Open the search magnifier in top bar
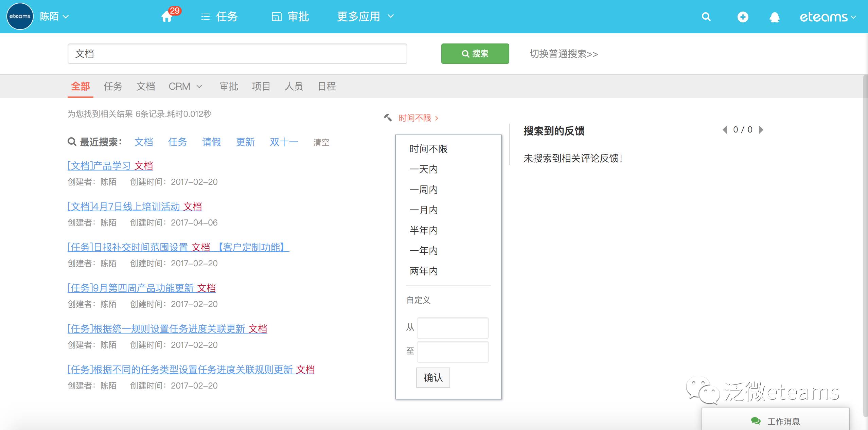 point(706,17)
